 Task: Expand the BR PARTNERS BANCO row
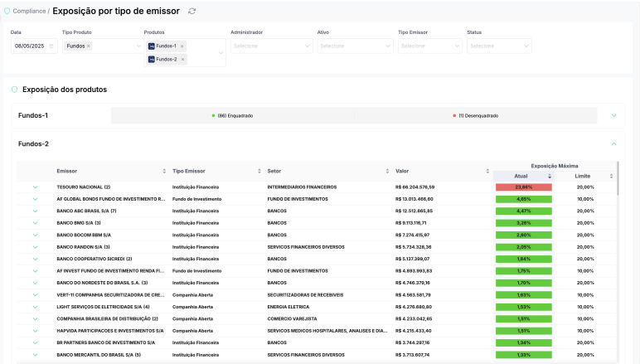coord(35,342)
